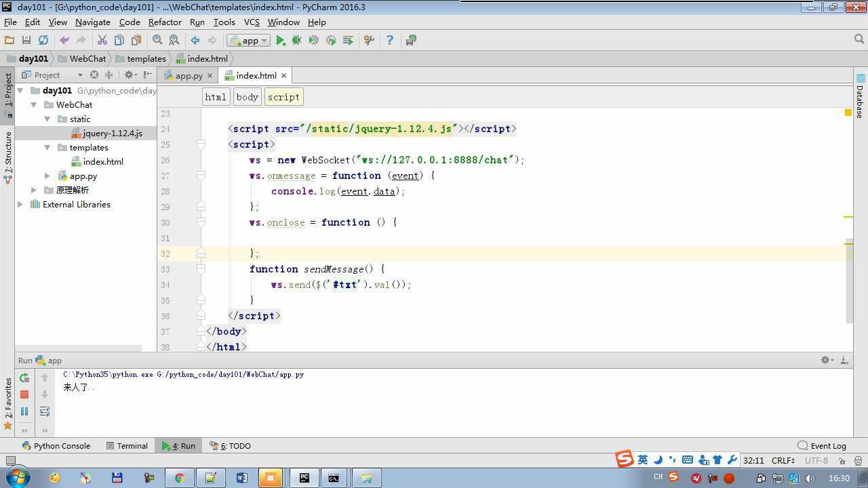Image resolution: width=868 pixels, height=488 pixels.
Task: Click the html breadcrumb tag
Action: pos(216,97)
